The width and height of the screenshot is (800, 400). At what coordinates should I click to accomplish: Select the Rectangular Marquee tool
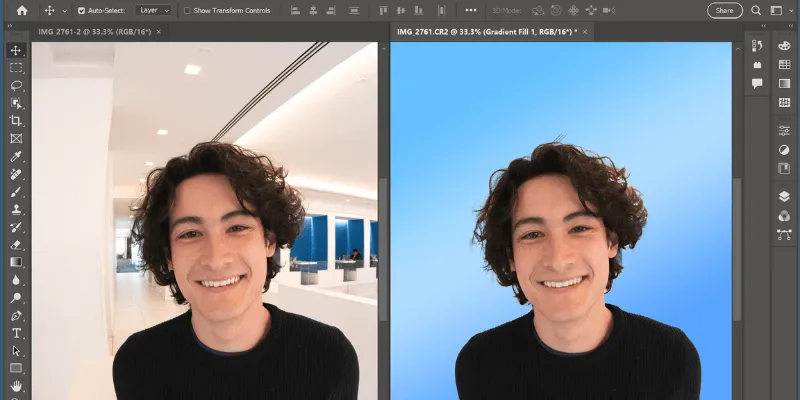click(x=16, y=67)
